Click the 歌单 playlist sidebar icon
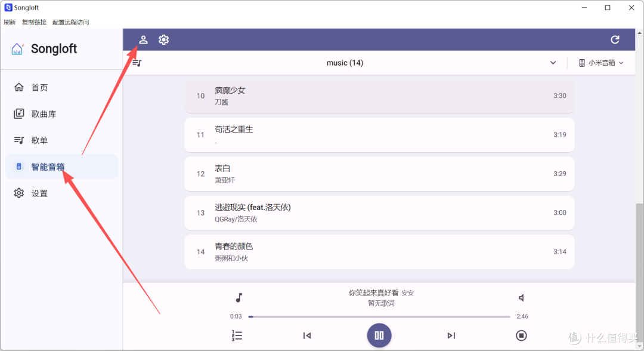The image size is (644, 351). pos(19,140)
